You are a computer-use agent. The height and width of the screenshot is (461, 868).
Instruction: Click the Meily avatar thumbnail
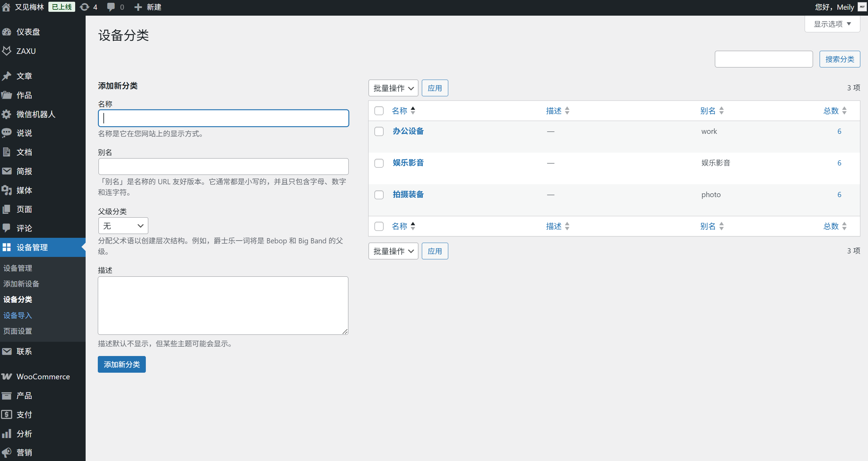click(862, 7)
